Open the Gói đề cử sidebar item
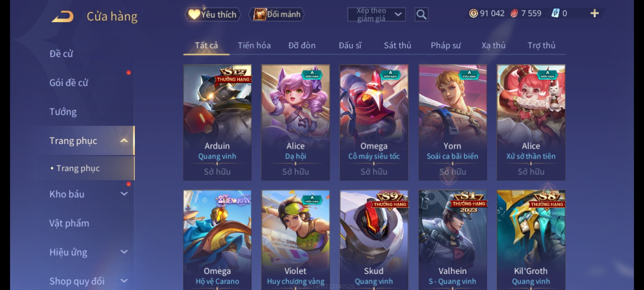This screenshot has width=644, height=290. pos(69,83)
